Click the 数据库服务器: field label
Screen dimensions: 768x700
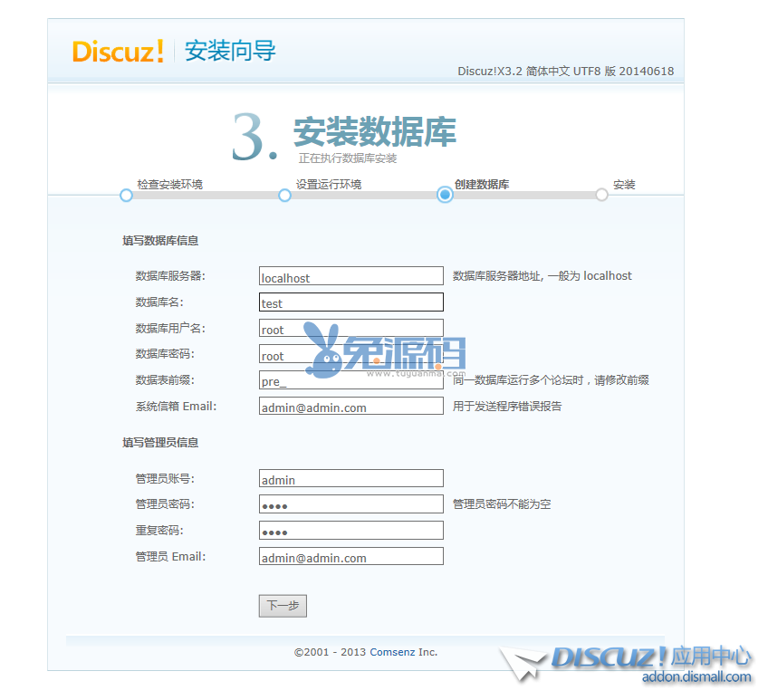coord(170,276)
